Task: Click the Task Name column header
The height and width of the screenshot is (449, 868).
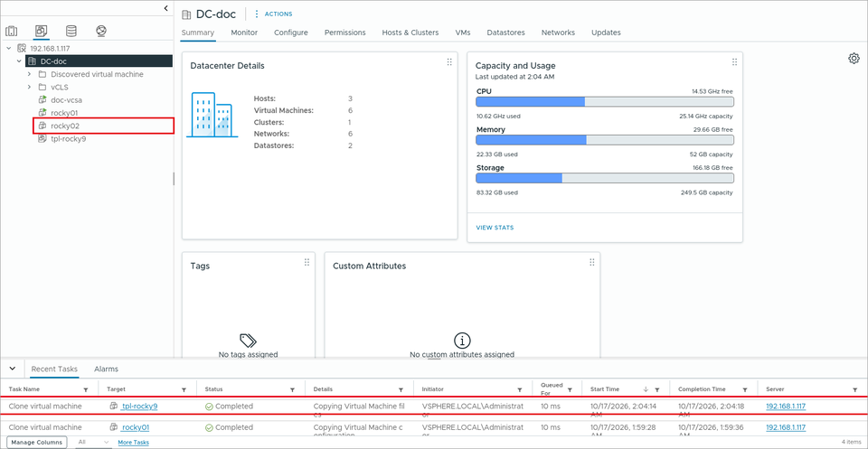Action: click(24, 389)
